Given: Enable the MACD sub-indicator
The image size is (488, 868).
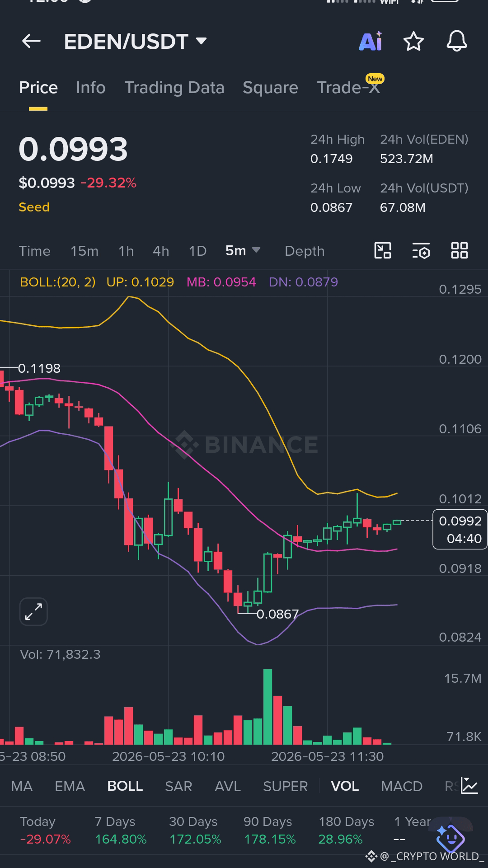Looking at the screenshot, I should tap(402, 786).
